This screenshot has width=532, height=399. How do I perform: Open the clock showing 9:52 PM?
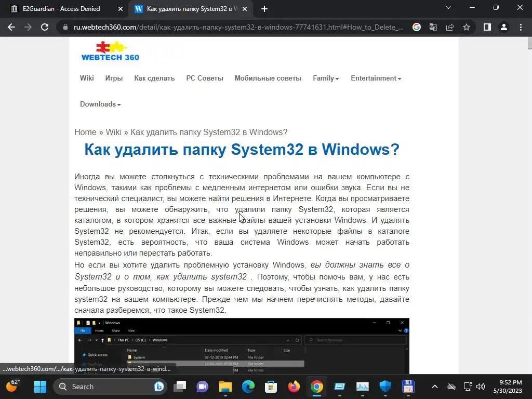(x=508, y=387)
